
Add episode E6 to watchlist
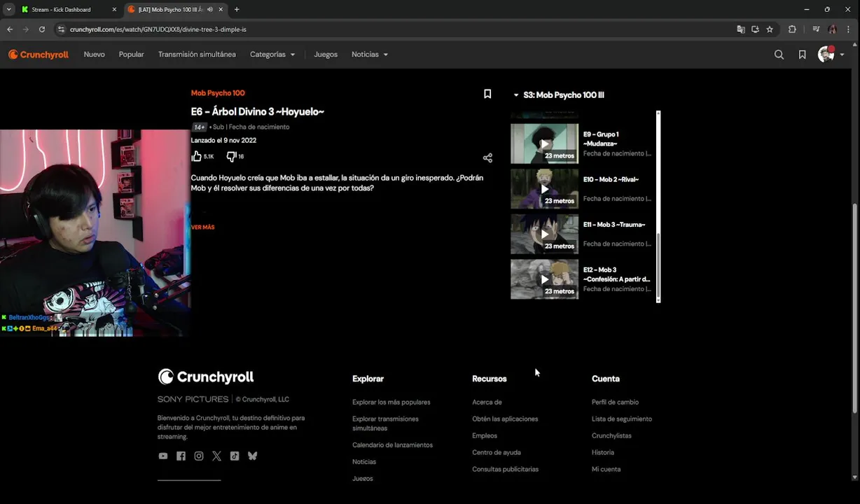(487, 94)
